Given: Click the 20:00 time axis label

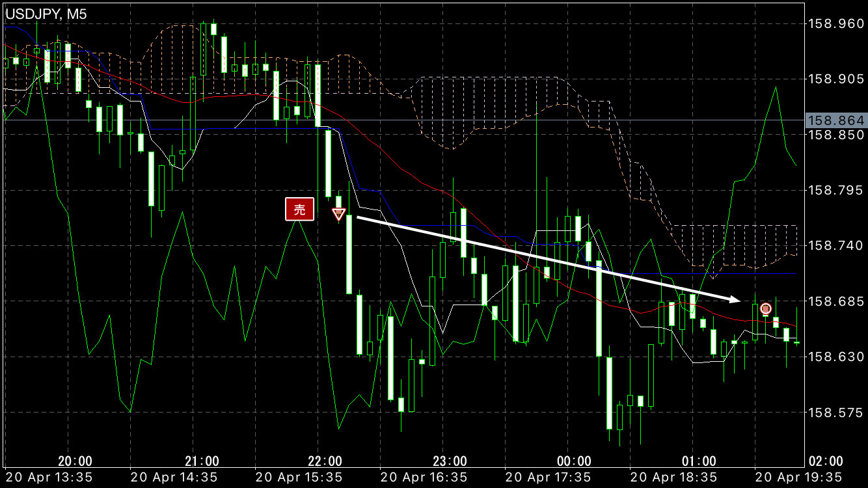Looking at the screenshot, I should [76, 461].
